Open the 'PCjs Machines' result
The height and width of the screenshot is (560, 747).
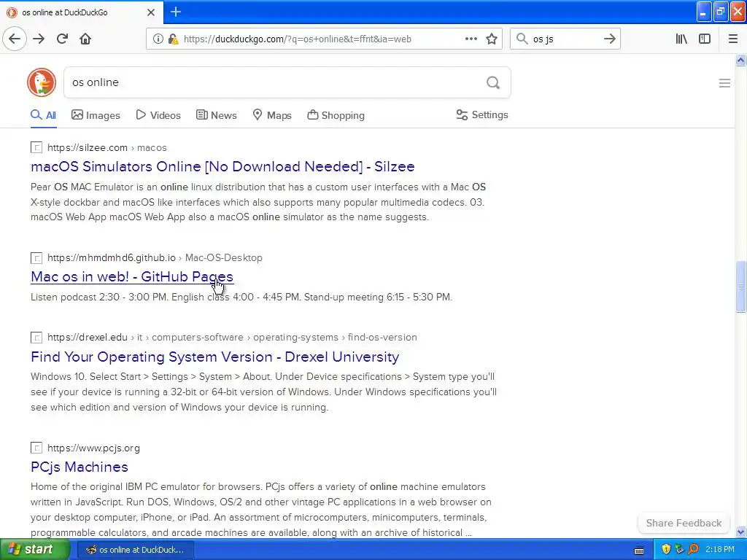[80, 467]
